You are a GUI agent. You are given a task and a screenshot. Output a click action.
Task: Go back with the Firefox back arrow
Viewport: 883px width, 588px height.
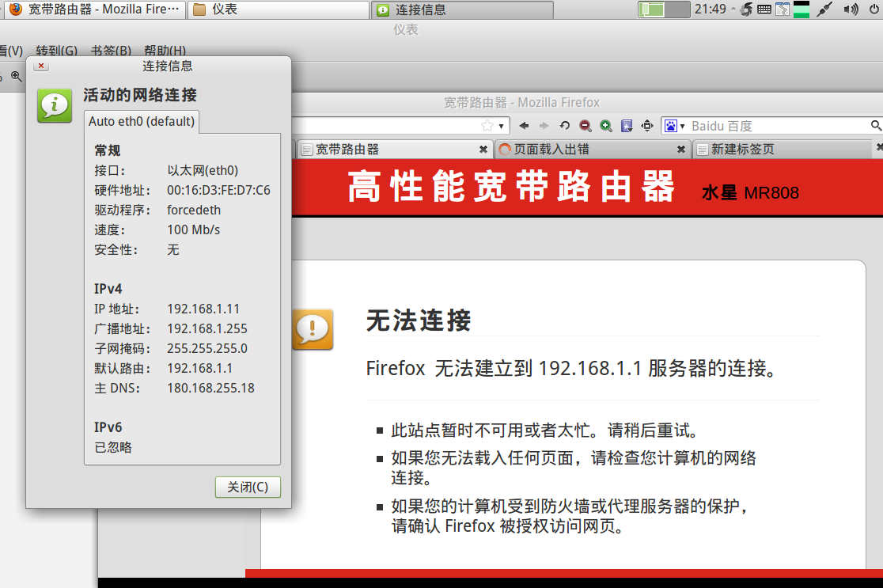pos(524,126)
